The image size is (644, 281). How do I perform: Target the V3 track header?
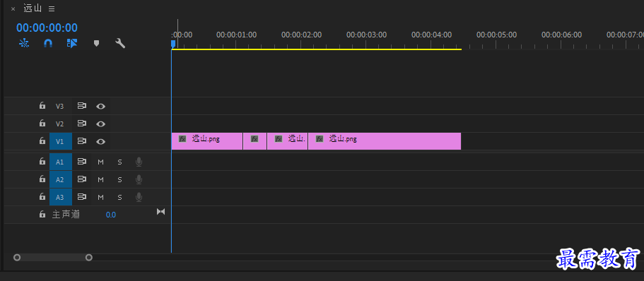(x=60, y=106)
